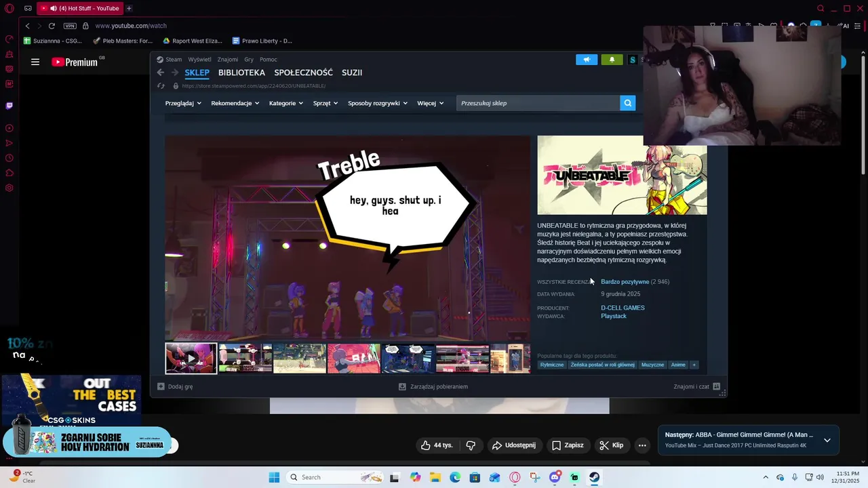Go to YouTube Premium home logo
Viewport: 868px width, 488px height.
75,62
